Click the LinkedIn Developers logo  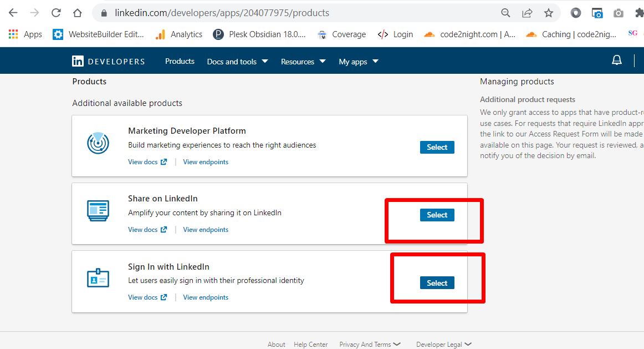(x=109, y=61)
